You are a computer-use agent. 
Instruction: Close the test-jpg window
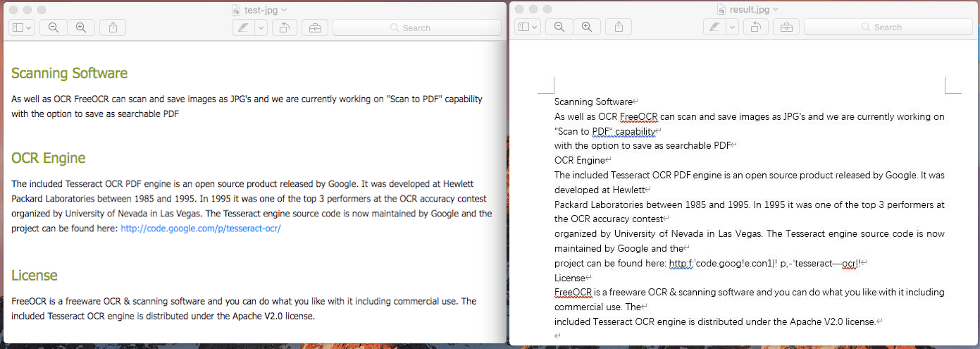pos(13,10)
